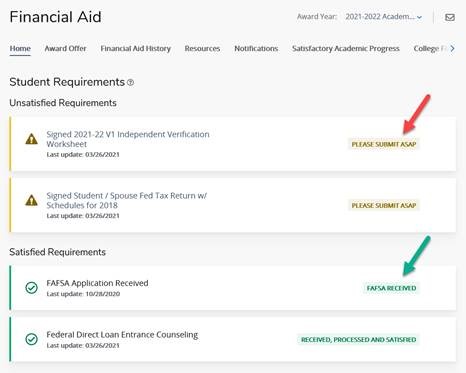
Task: Click PLEASE SUBMIT ASAP badge for Verification Worksheet
Action: pyautogui.click(x=384, y=144)
